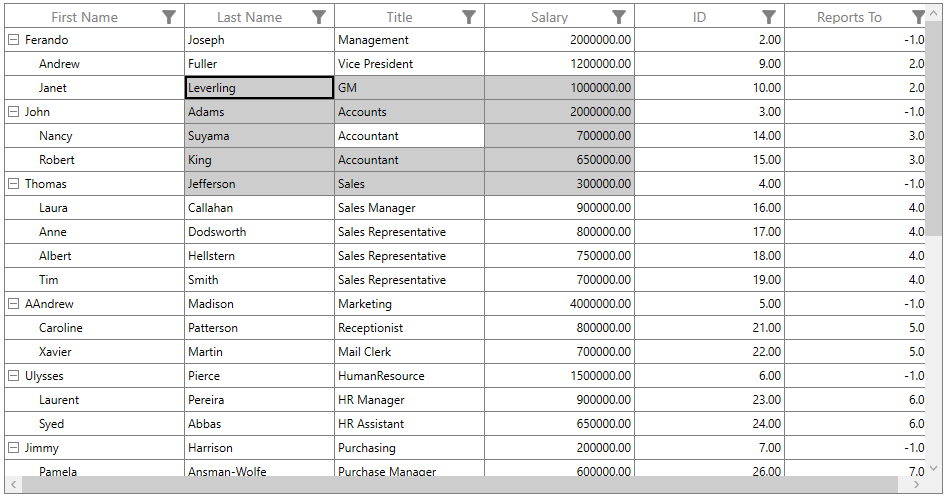Viewport: 946px width, 496px height.
Task: Open filter for Reports To column
Action: point(918,17)
